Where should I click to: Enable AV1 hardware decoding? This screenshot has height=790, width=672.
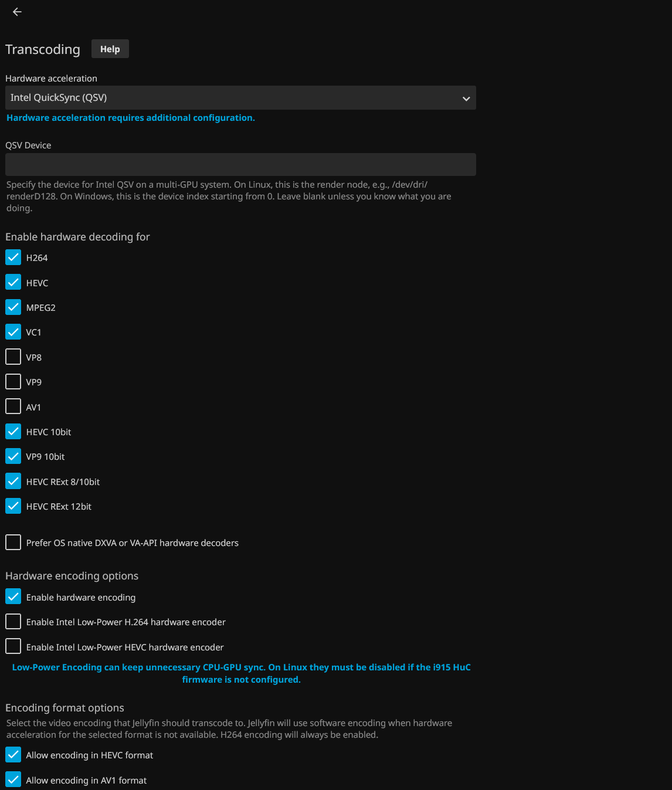13,407
